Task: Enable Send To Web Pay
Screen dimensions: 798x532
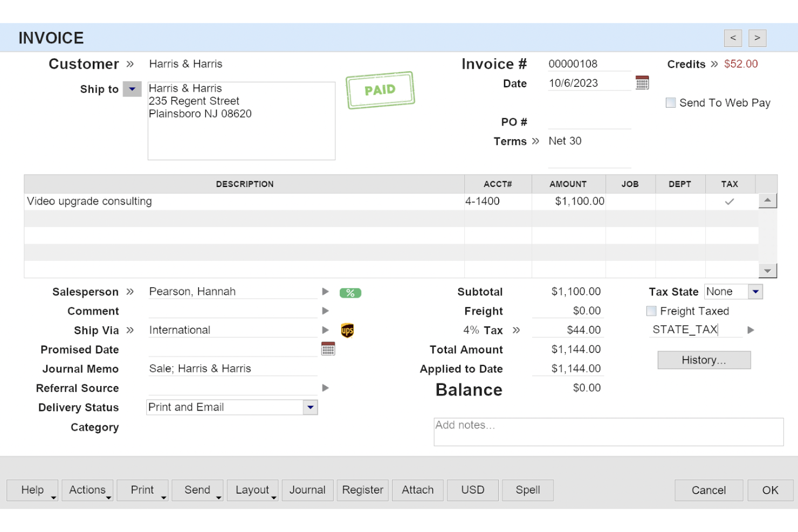Action: point(671,102)
